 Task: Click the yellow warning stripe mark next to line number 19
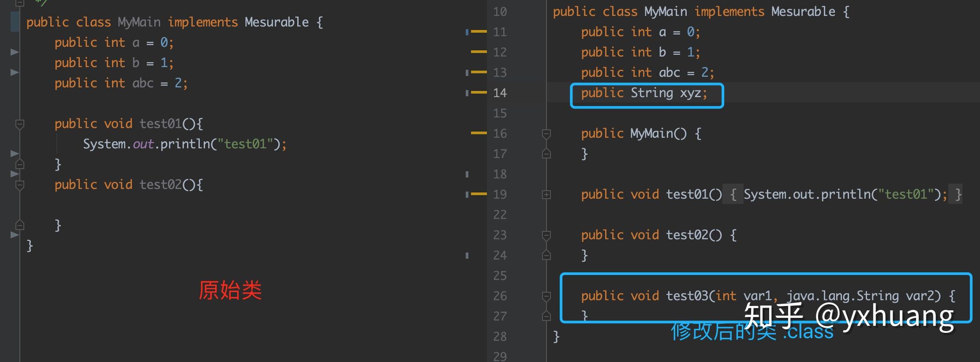click(x=479, y=194)
